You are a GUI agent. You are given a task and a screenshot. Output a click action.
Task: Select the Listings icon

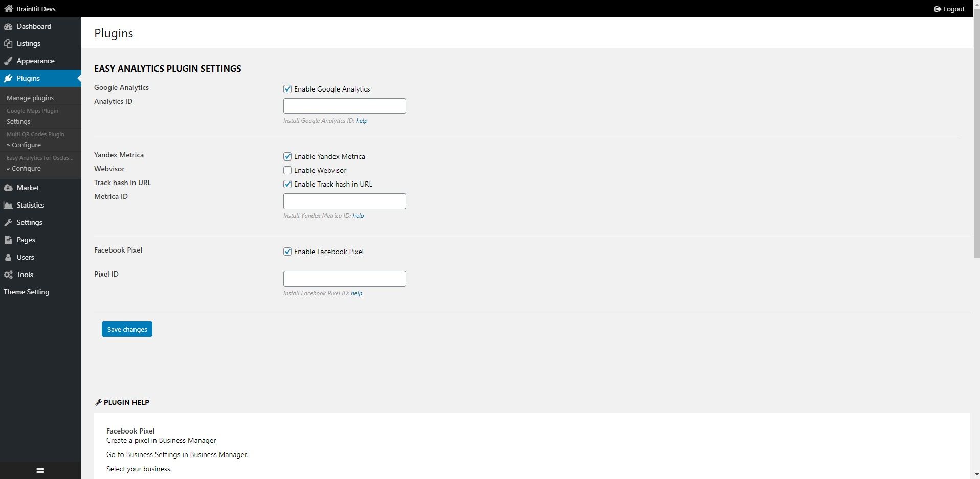click(9, 43)
